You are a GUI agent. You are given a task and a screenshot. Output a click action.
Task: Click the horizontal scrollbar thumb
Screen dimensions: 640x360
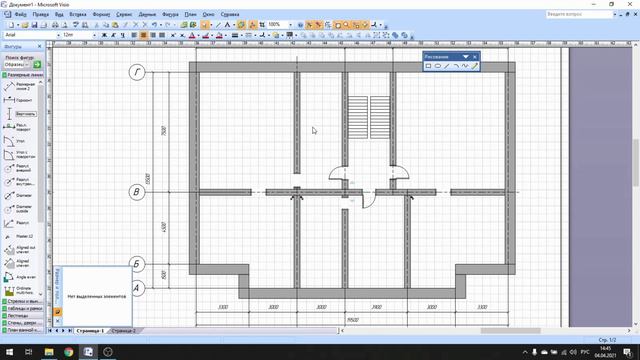(x=510, y=331)
